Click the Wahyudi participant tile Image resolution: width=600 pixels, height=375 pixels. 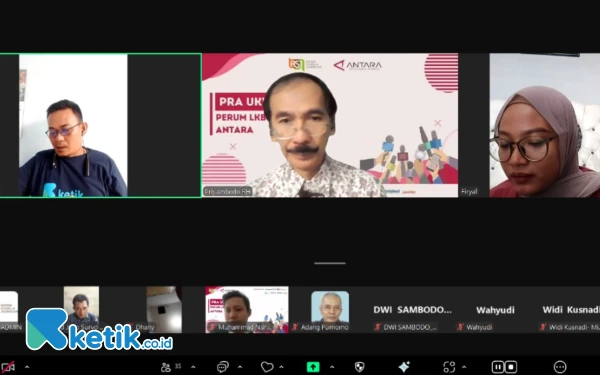point(495,310)
